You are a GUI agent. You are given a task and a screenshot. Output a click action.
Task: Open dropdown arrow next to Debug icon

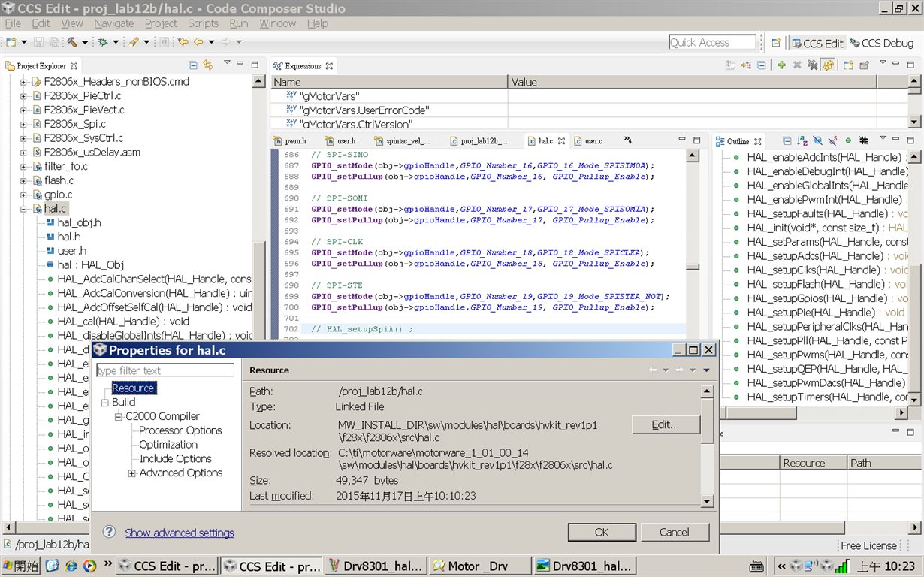point(115,43)
